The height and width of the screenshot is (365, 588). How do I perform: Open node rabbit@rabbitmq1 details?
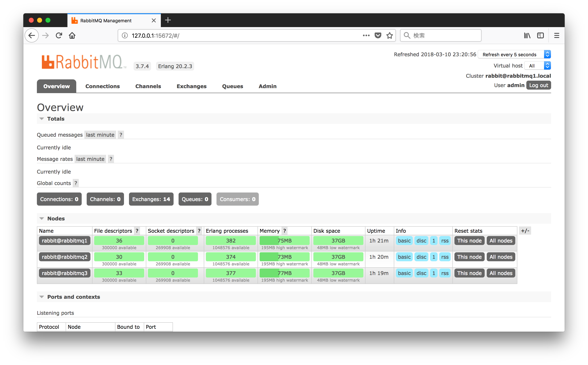[64, 241]
